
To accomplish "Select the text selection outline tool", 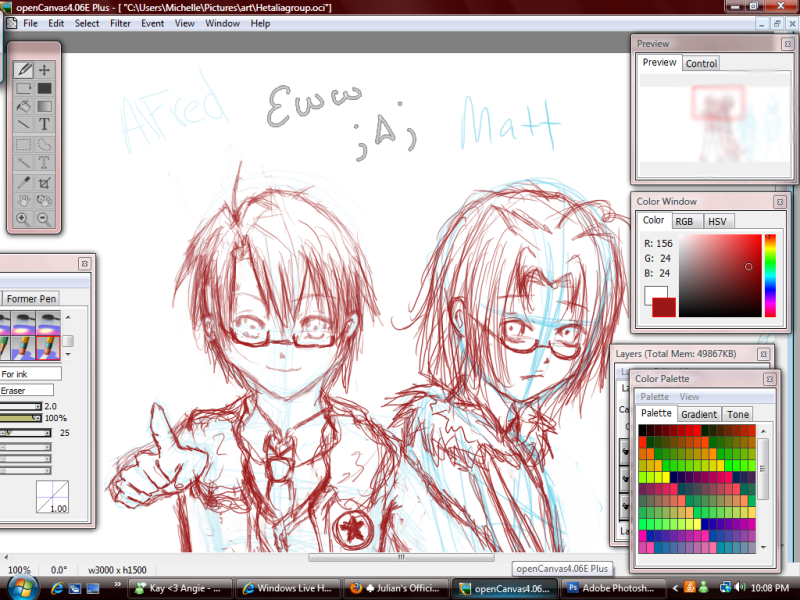I will pyautogui.click(x=44, y=163).
